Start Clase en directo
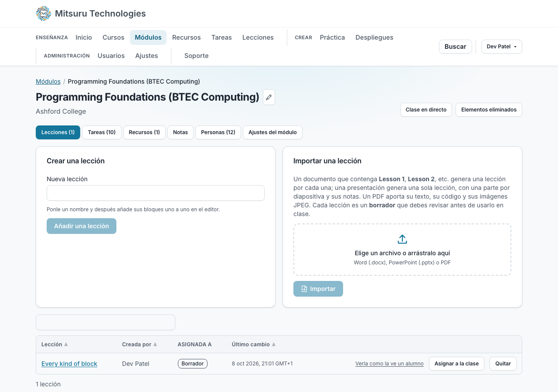 [x=426, y=110]
